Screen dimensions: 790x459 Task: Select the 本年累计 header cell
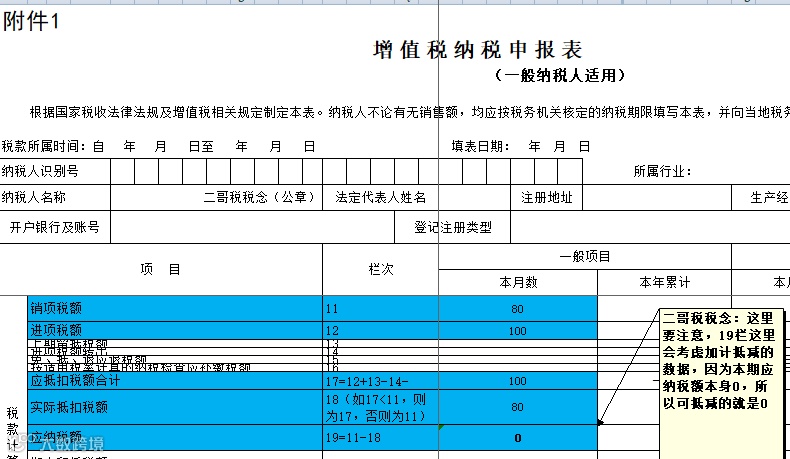tap(665, 282)
